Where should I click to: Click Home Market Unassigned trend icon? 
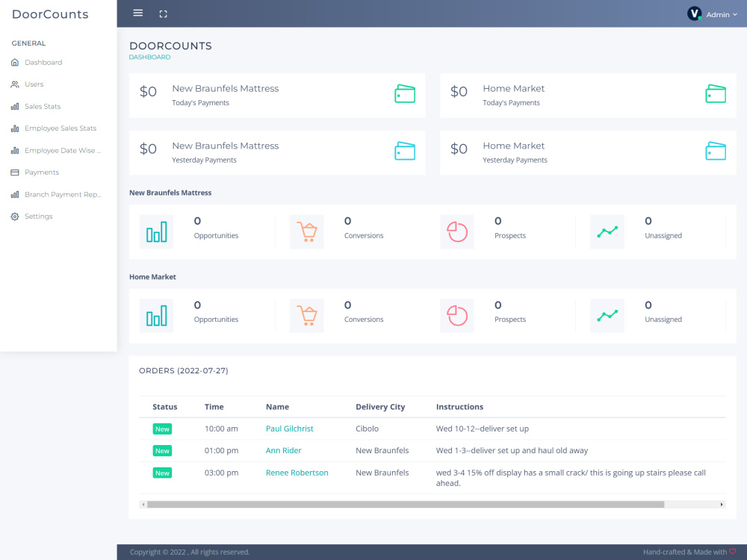point(607,316)
